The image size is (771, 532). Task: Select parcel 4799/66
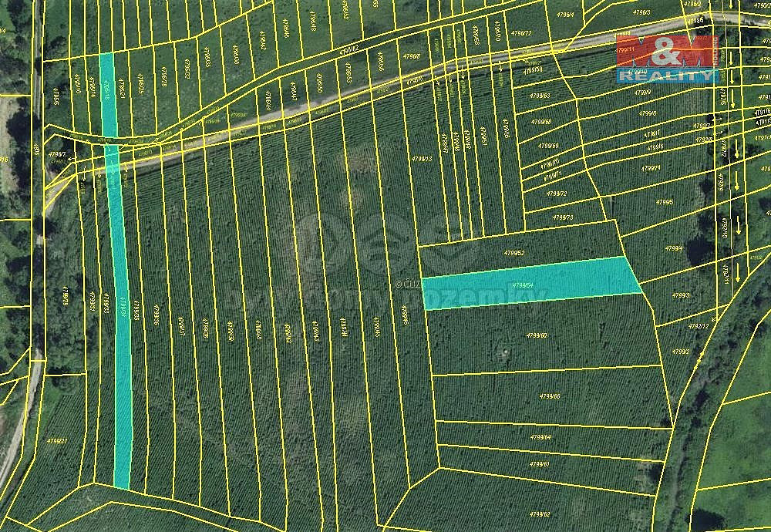[550, 396]
